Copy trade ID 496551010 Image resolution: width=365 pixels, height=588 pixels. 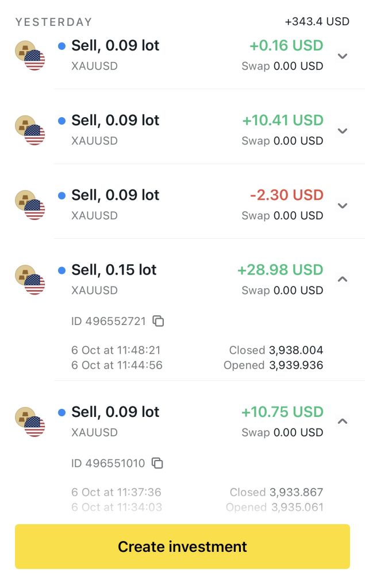157,463
